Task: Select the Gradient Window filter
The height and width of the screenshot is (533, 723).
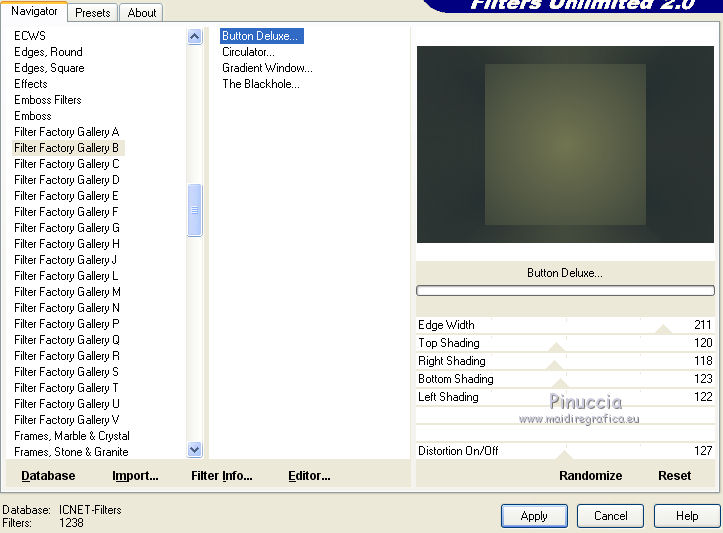Action: [x=267, y=68]
